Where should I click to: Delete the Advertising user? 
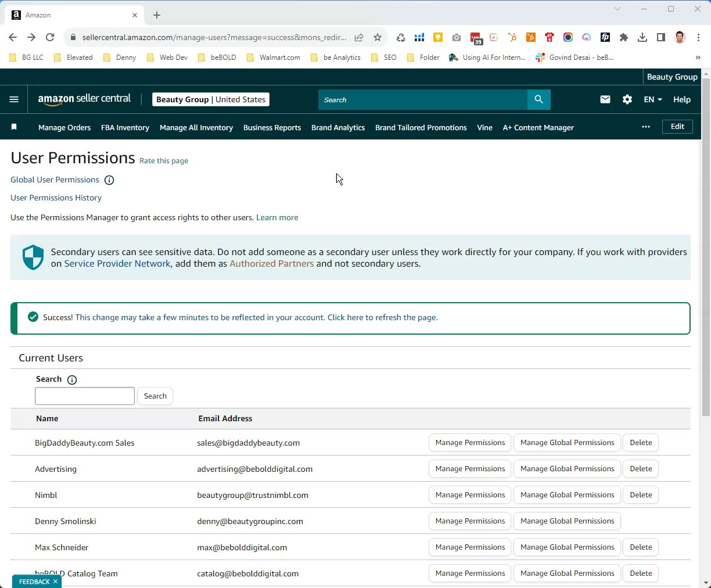[641, 469]
